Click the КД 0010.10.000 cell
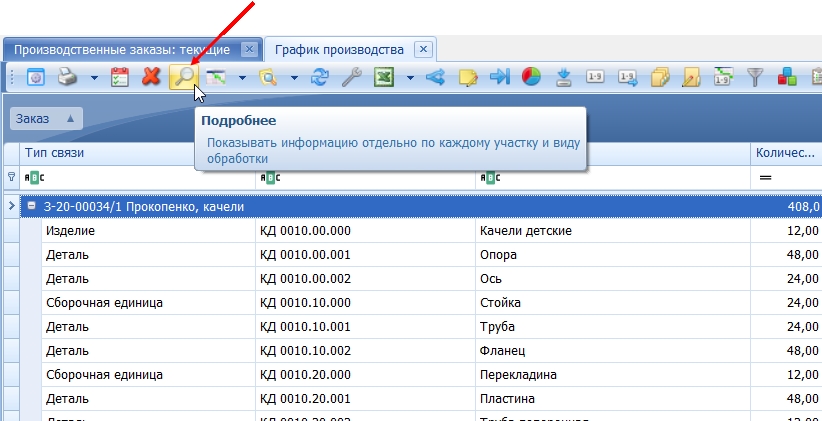The image size is (822, 421). point(365,303)
